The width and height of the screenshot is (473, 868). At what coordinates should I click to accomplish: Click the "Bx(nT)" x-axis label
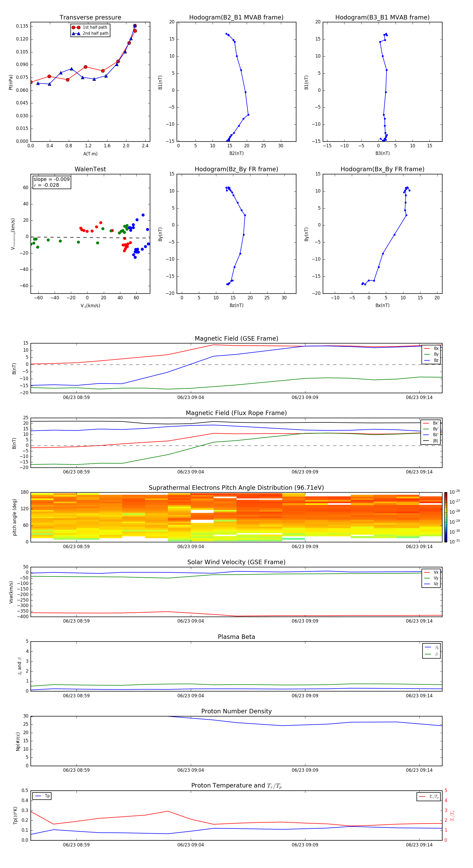pos(382,306)
